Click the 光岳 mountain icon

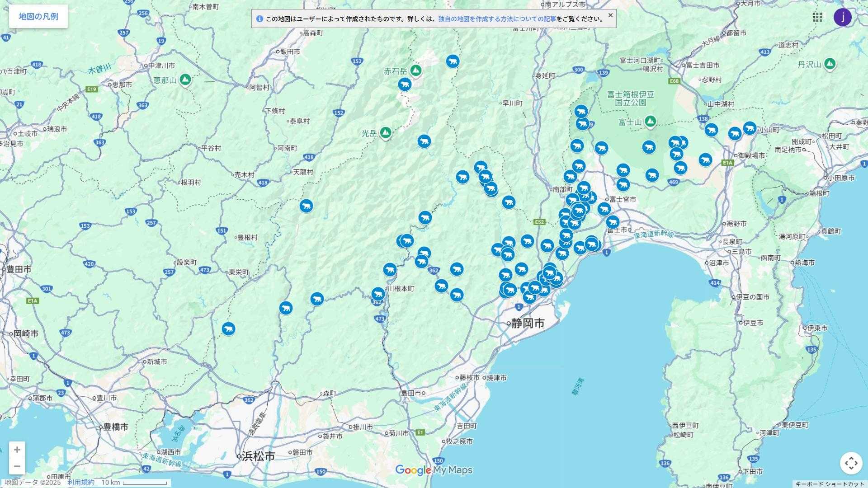pos(385,133)
